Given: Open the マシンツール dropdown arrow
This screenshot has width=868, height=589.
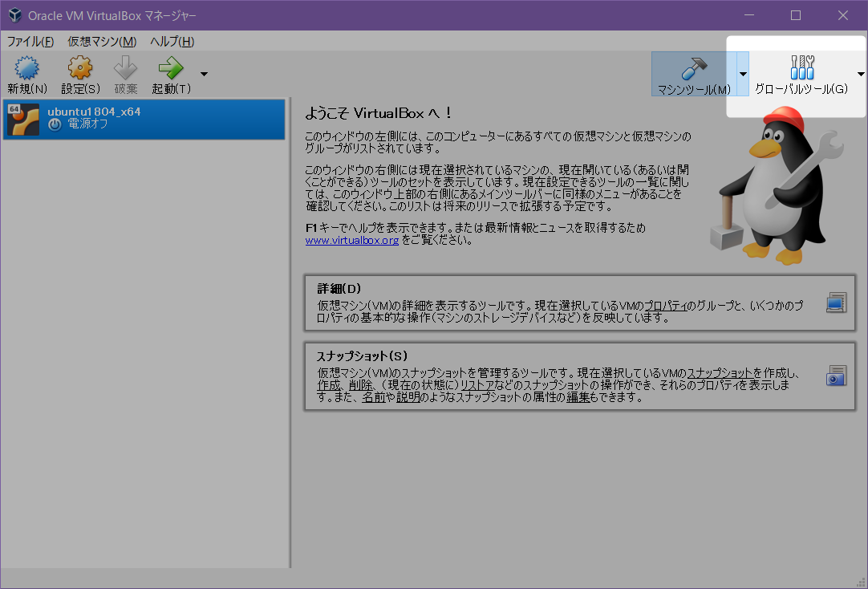Looking at the screenshot, I should [x=744, y=74].
